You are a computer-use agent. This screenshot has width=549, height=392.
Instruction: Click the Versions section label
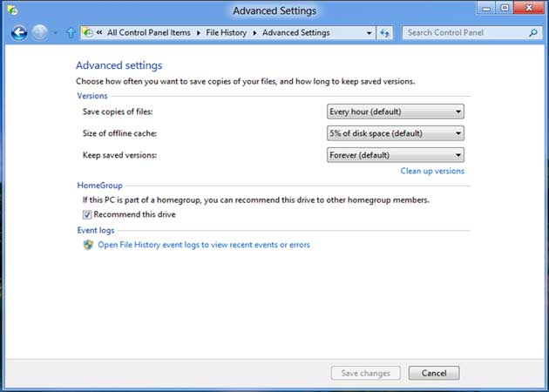(92, 96)
